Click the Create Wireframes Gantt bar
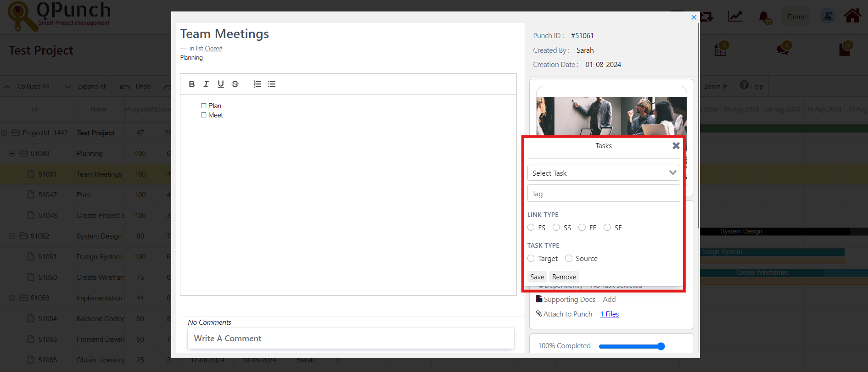The height and width of the screenshot is (372, 868). click(x=784, y=272)
